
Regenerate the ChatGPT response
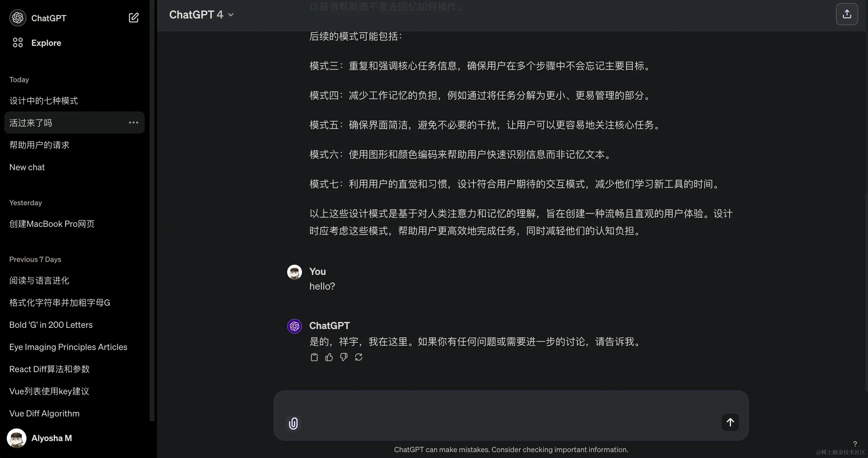[359, 357]
